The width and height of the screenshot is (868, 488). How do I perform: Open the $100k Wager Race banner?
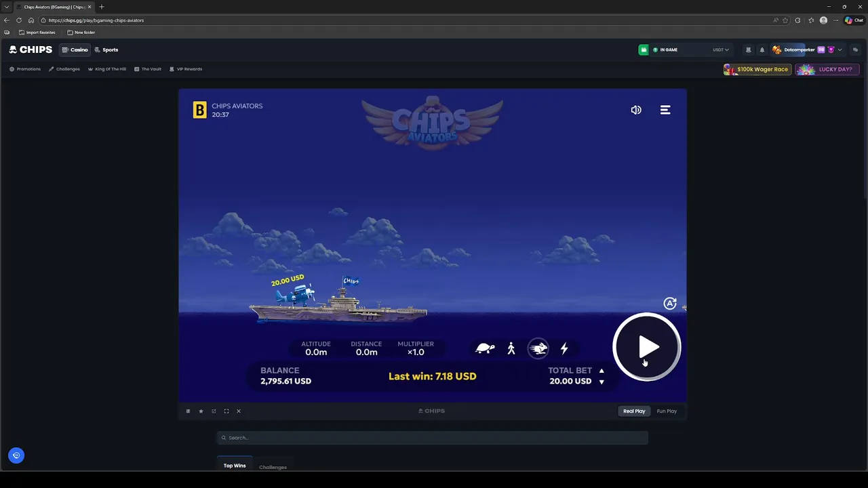[757, 69]
